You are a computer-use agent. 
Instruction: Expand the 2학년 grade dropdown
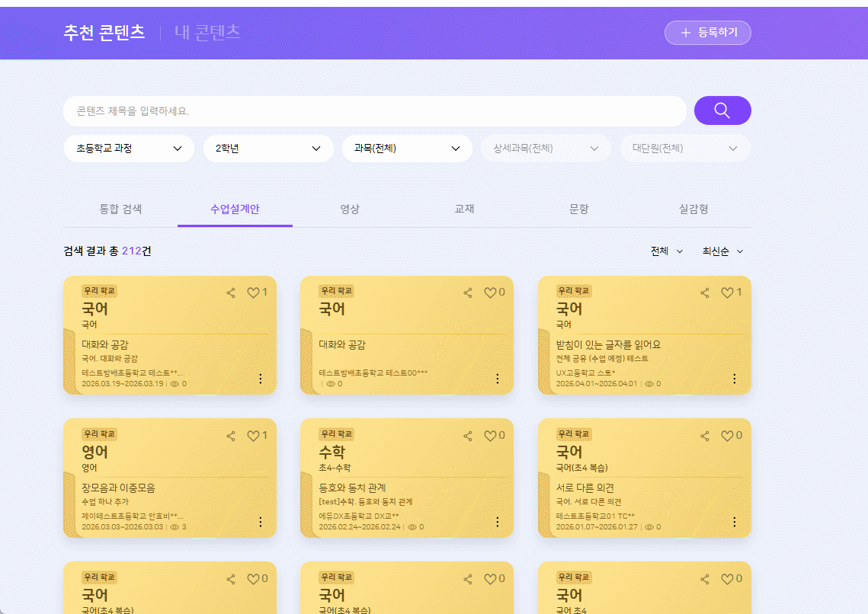coord(268,149)
